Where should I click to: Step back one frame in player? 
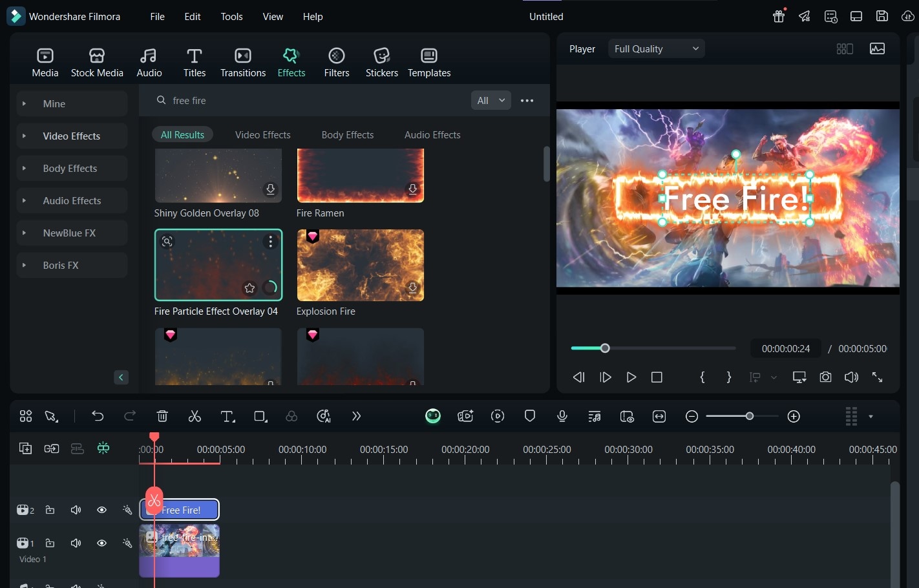[579, 377]
